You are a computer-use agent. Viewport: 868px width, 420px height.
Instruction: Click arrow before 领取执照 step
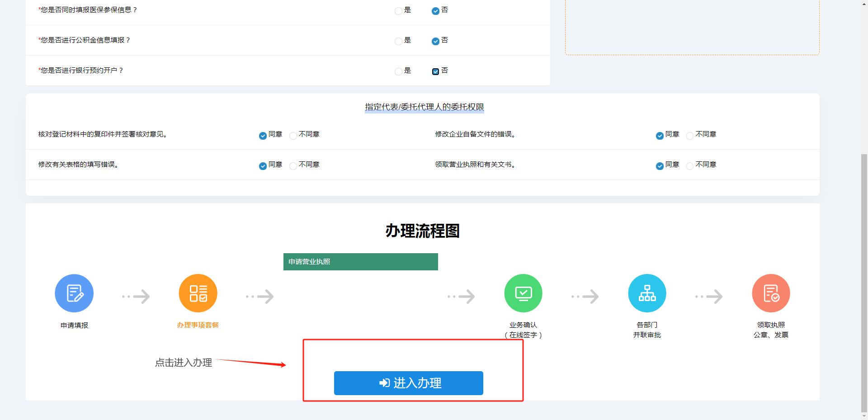pos(709,297)
